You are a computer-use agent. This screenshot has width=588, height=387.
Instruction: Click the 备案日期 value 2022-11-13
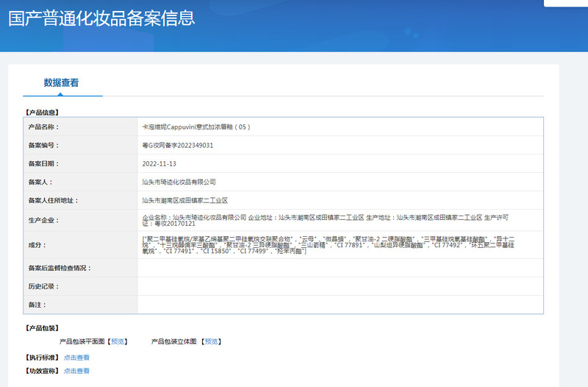[159, 163]
